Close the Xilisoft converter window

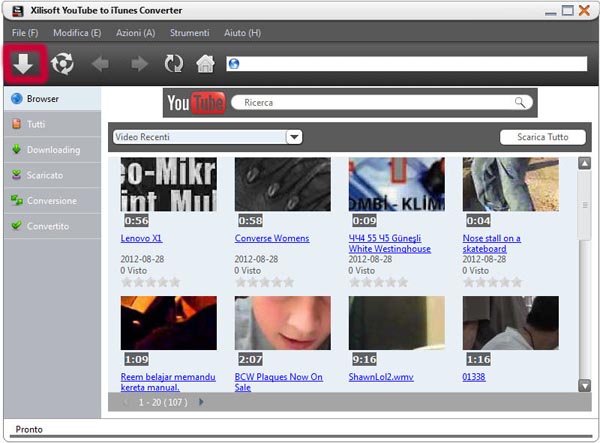point(584,10)
